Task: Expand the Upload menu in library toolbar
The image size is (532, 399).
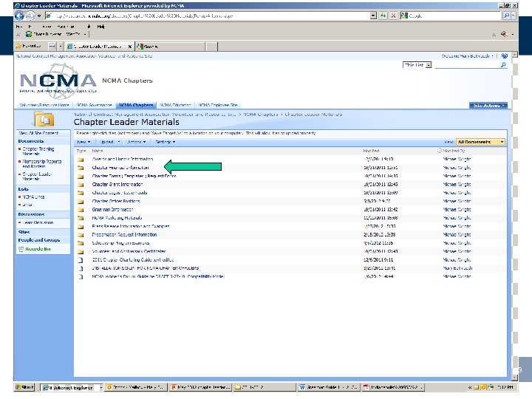Action: 109,142
